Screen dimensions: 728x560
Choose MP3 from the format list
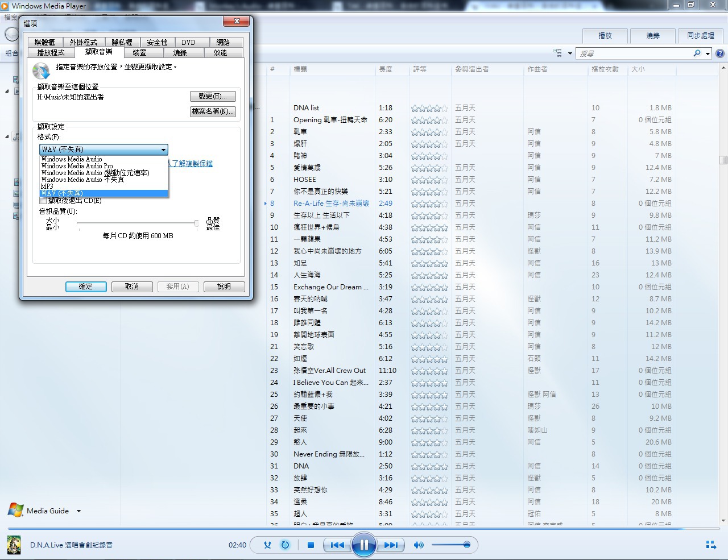(104, 186)
